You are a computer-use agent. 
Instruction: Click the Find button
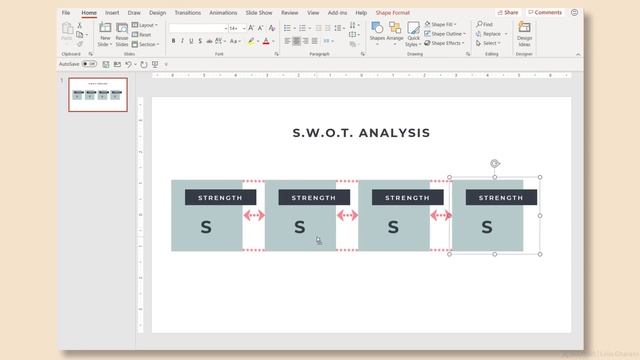click(x=484, y=24)
